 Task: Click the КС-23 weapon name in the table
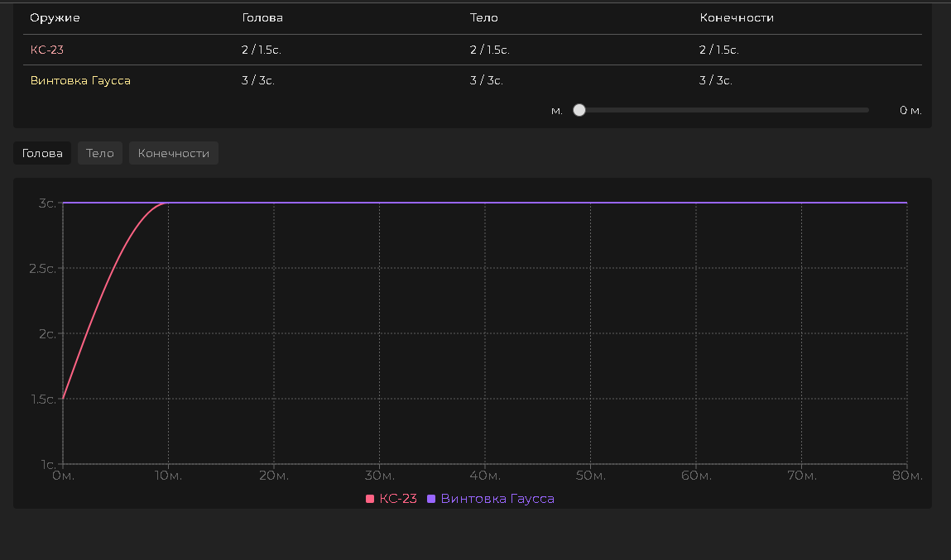coord(47,50)
